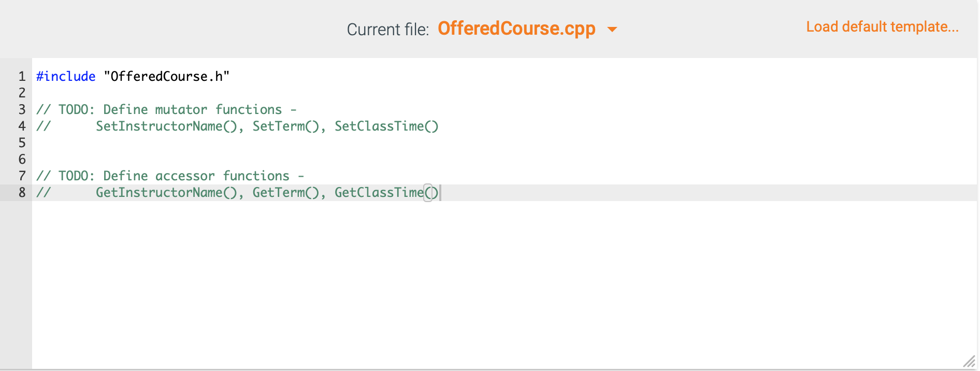Viewport: 980px width, 371px height.
Task: Place cursor after GetClassTime parentheses
Action: [x=439, y=192]
